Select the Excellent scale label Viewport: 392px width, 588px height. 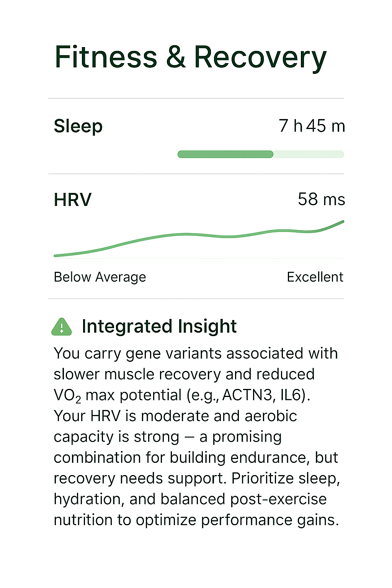[x=315, y=277]
